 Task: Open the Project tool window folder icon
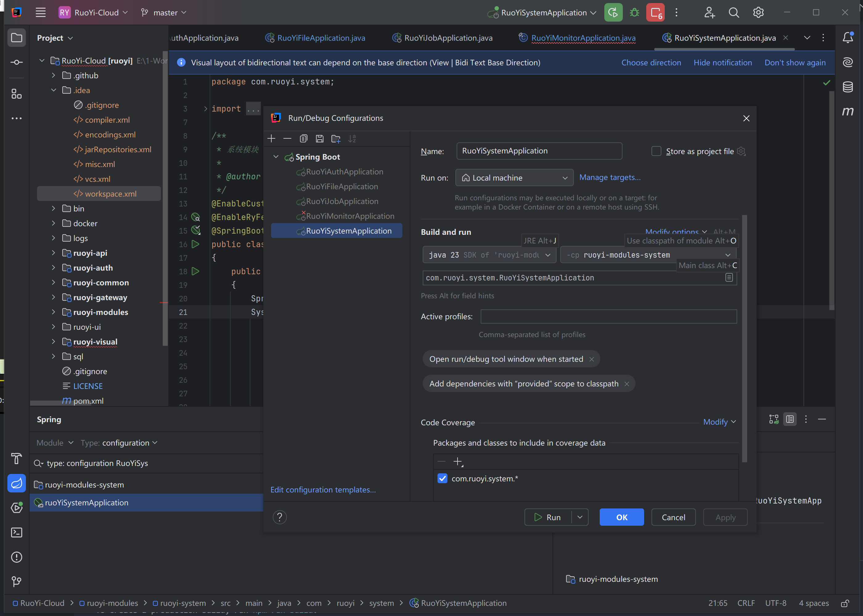pos(17,38)
